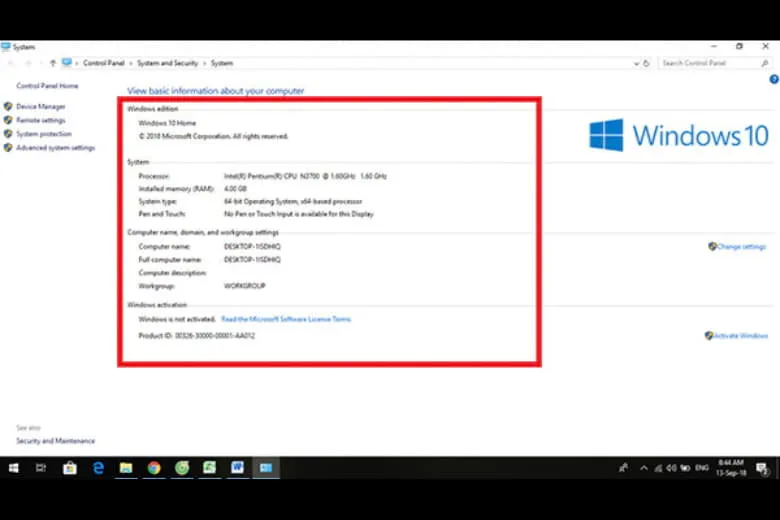Viewport: 780px width, 520px height.
Task: Click the blue Help question mark icon
Action: click(773, 78)
